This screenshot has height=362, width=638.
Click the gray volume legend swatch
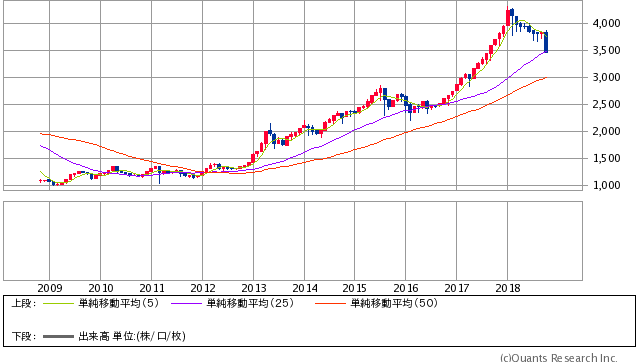58,336
